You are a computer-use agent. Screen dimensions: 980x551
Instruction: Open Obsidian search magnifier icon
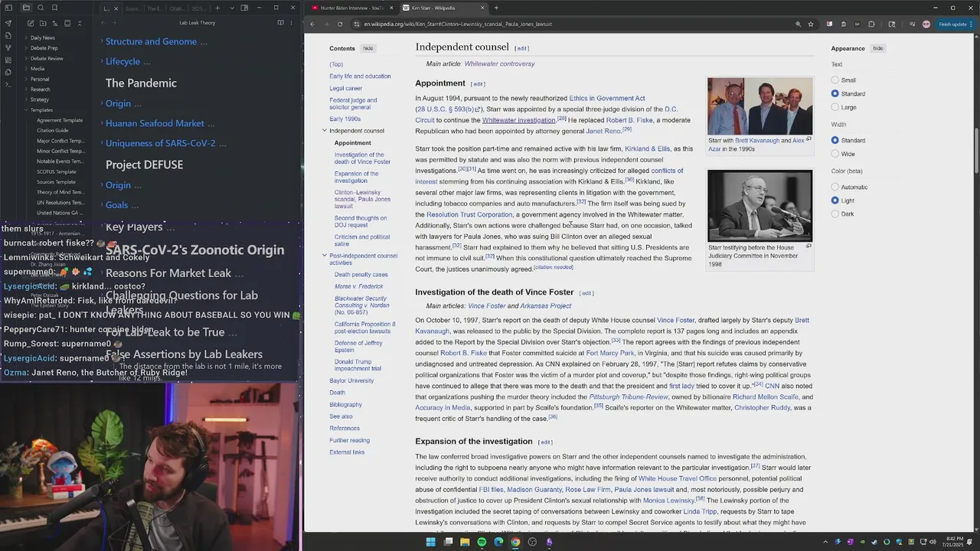(x=41, y=8)
